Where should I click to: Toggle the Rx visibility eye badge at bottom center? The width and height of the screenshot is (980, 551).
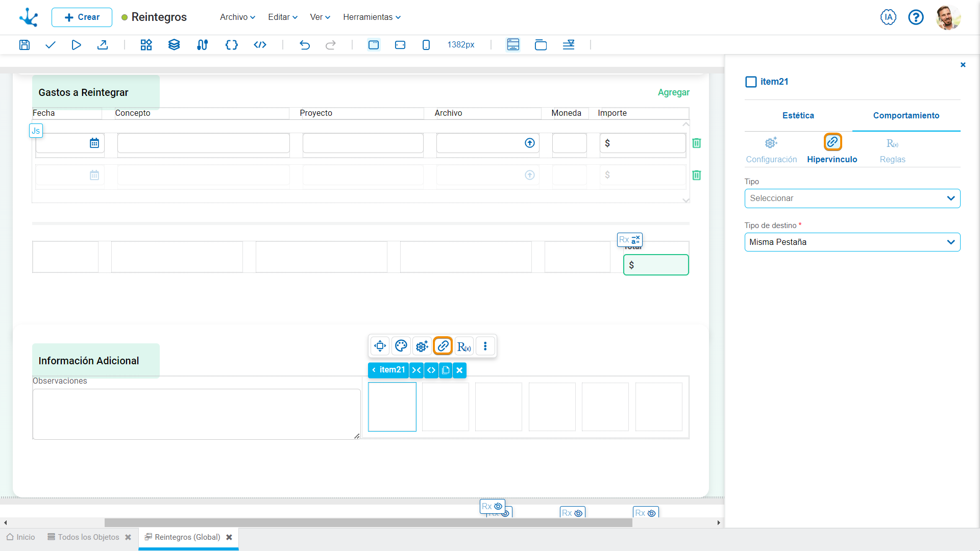tap(493, 507)
